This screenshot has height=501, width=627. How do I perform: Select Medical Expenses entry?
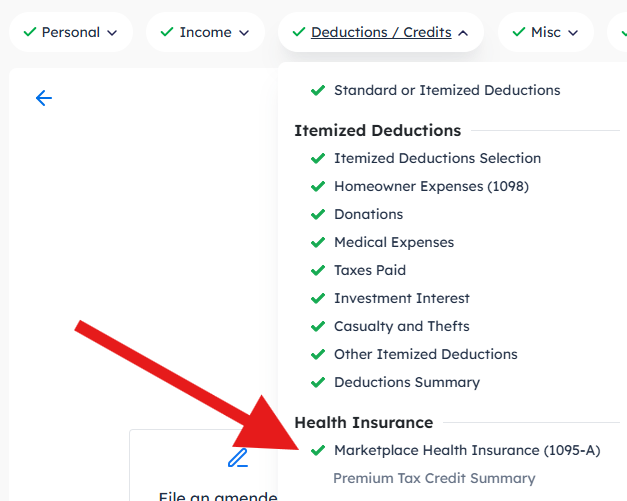pos(394,242)
